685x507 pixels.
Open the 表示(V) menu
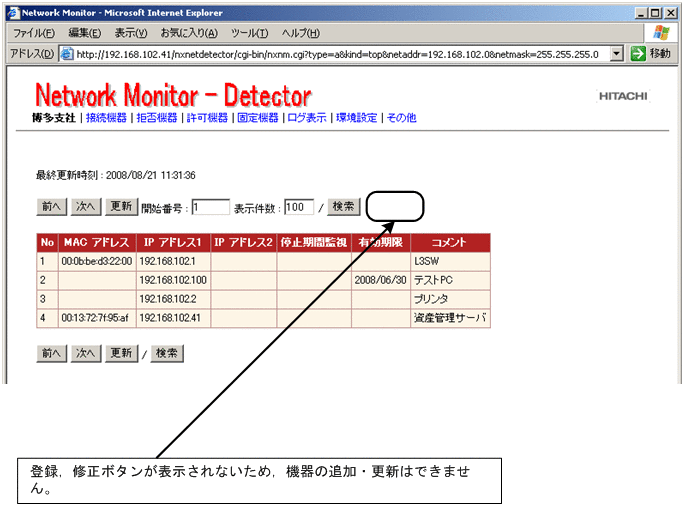pyautogui.click(x=131, y=33)
